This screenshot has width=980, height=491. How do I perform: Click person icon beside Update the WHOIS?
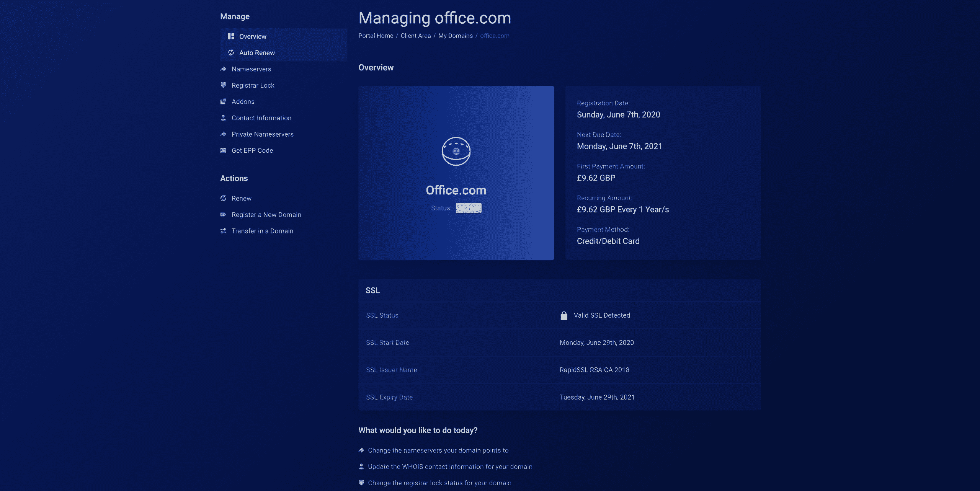pos(361,467)
